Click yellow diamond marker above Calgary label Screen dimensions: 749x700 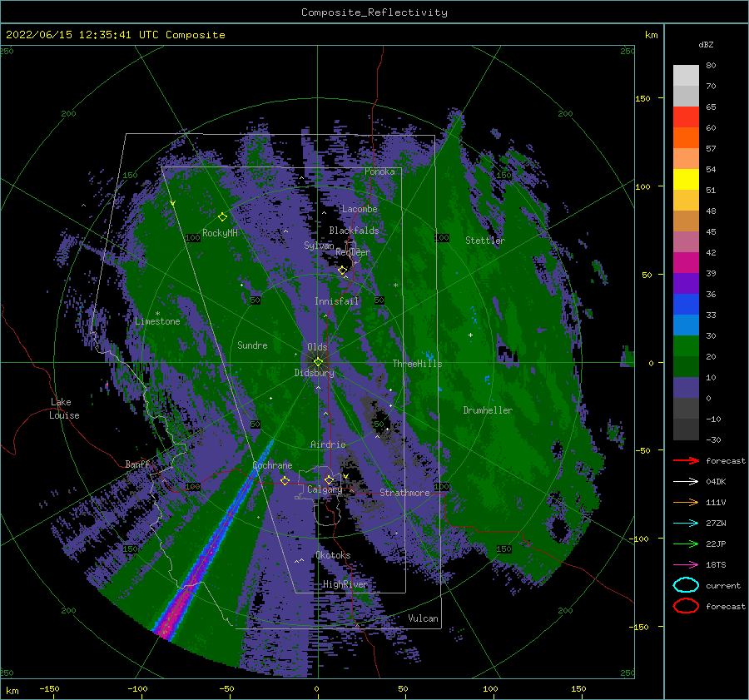point(329,479)
